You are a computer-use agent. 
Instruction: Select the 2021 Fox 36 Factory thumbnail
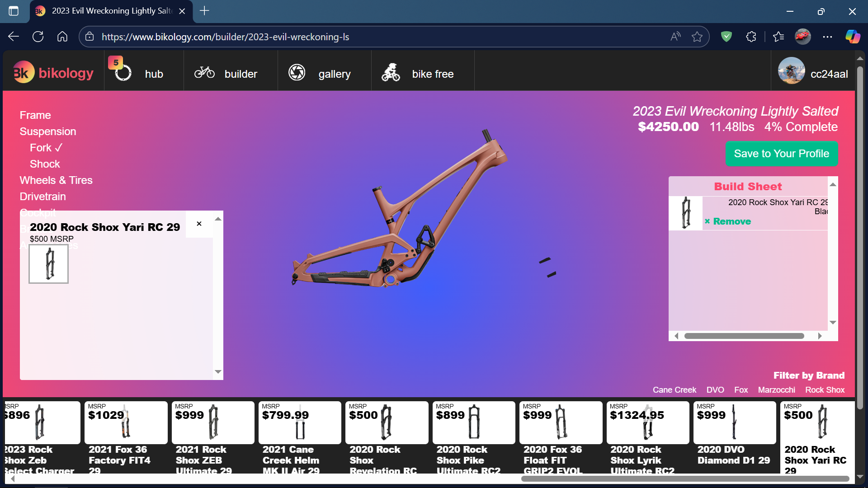click(x=126, y=422)
